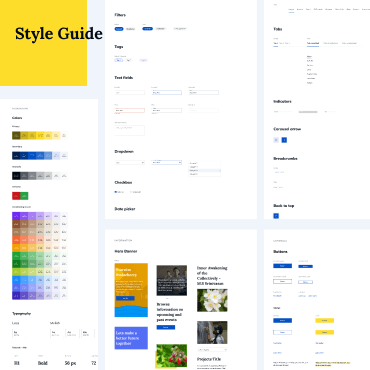
Task: Open the red berries thumbnail
Action: point(172,356)
